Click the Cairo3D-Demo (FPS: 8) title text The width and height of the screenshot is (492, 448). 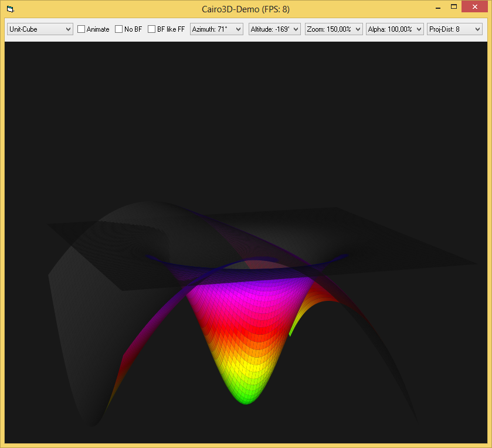point(246,9)
